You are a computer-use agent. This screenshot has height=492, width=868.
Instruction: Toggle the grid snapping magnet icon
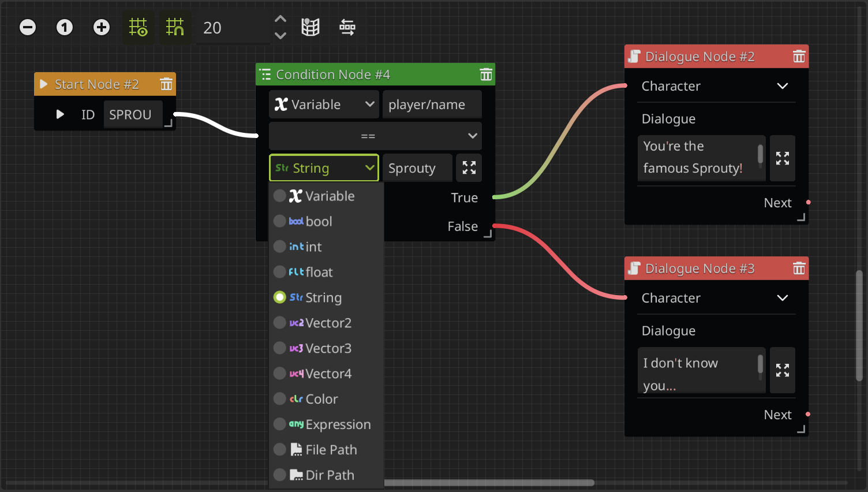point(175,27)
